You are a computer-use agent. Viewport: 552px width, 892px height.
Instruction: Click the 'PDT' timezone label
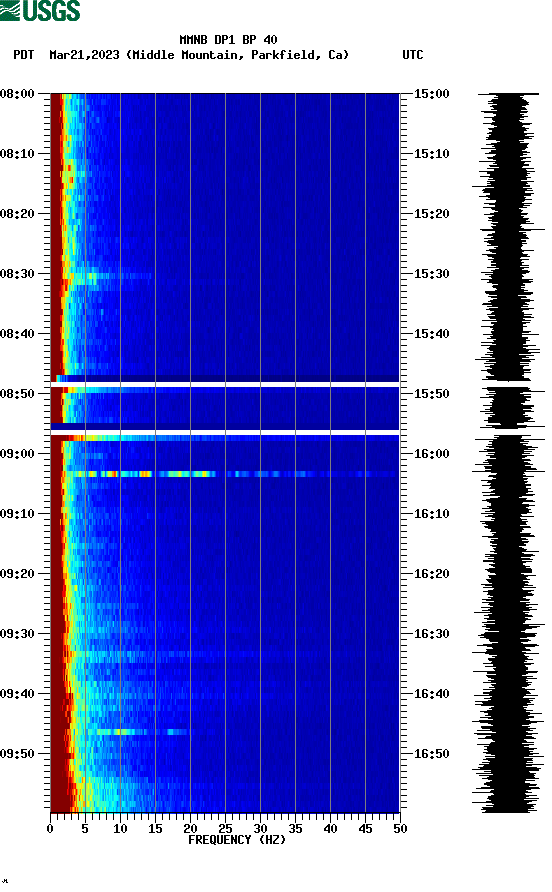(23, 55)
